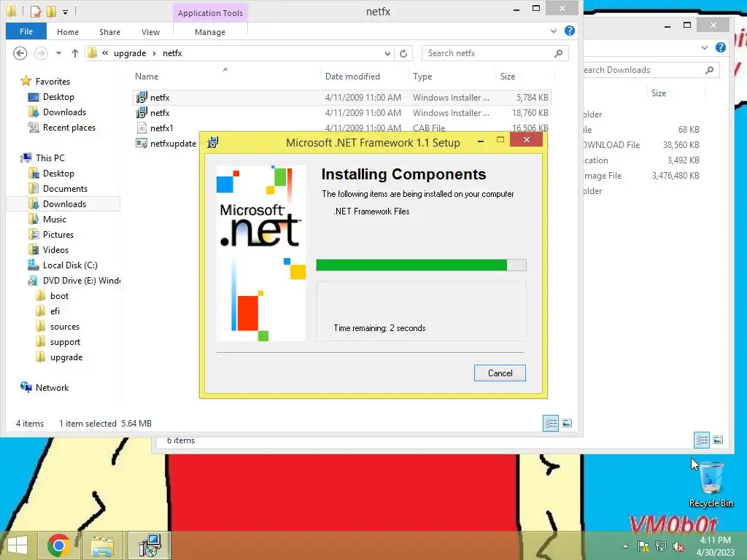747x560 pixels.
Task: Open Documents under This PC
Action: click(x=65, y=189)
